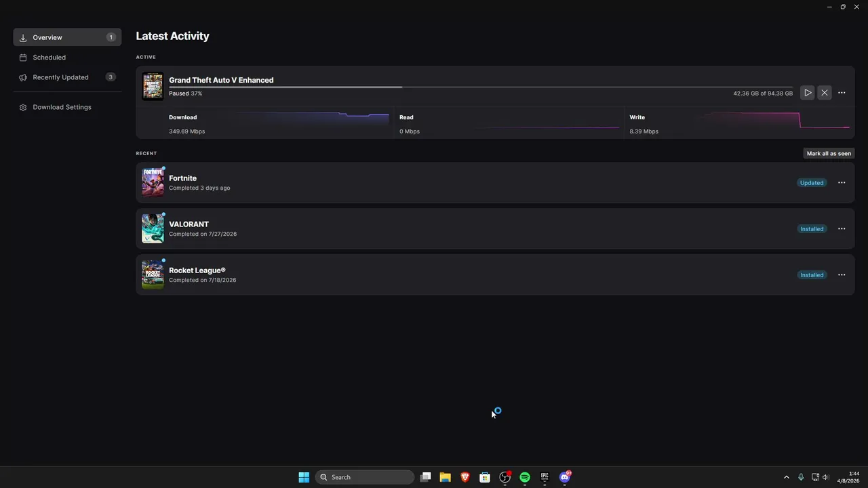Click the Mark all as seen button
This screenshot has width=868, height=488.
pyautogui.click(x=829, y=153)
